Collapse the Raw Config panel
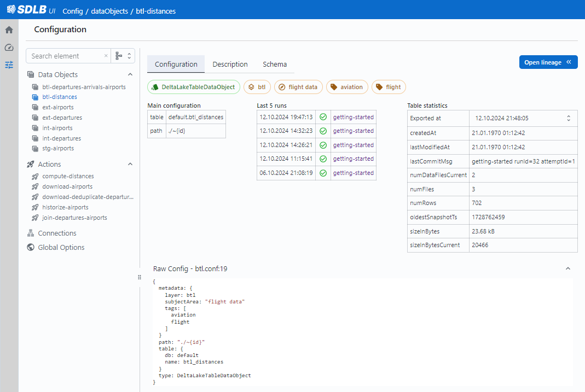 coord(567,268)
